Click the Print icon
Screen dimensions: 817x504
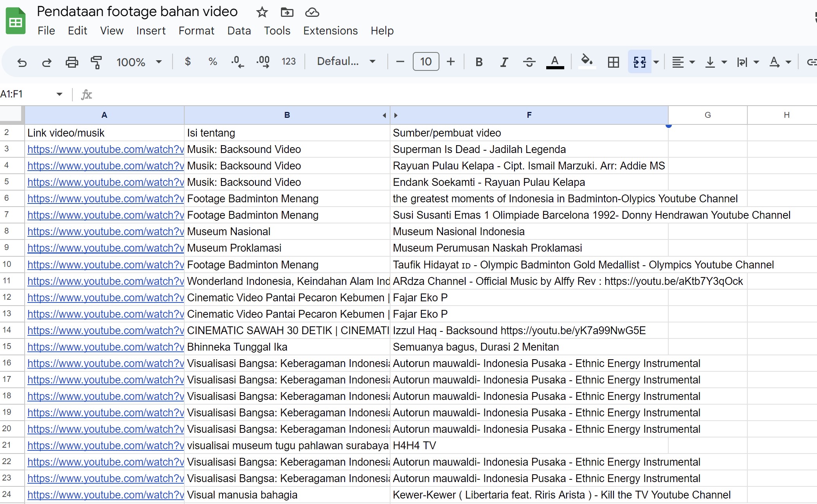72,62
